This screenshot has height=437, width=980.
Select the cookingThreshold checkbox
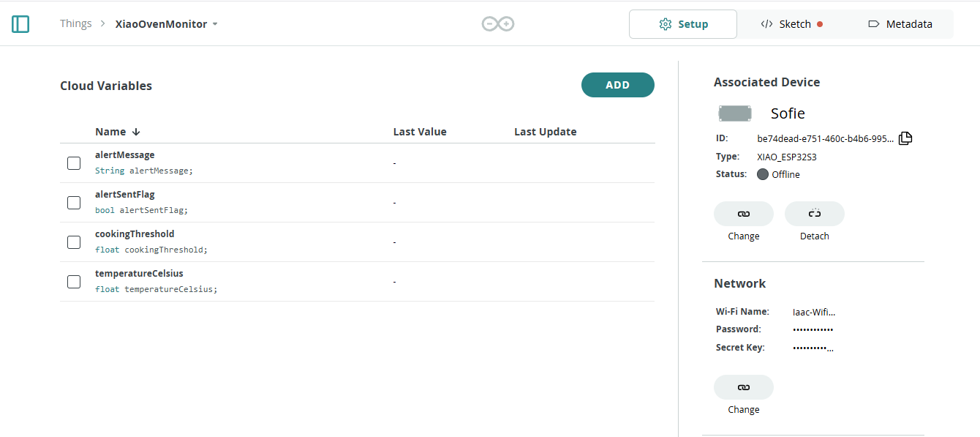[74, 242]
